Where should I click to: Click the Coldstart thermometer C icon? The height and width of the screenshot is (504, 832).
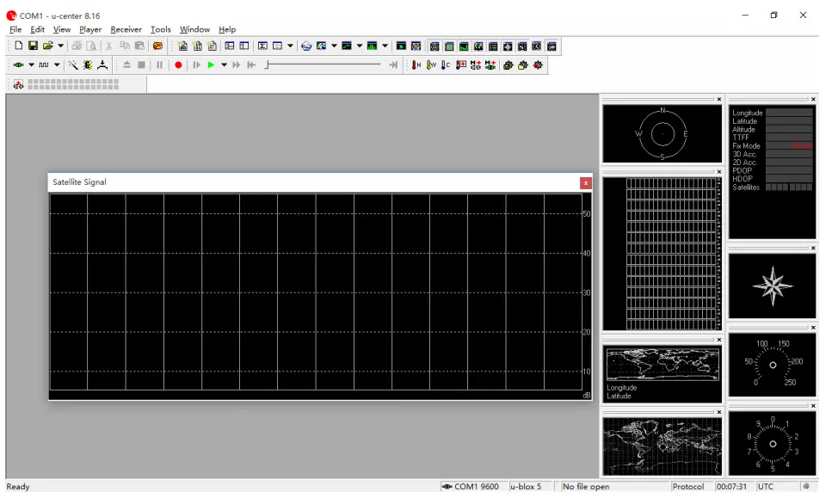445,65
